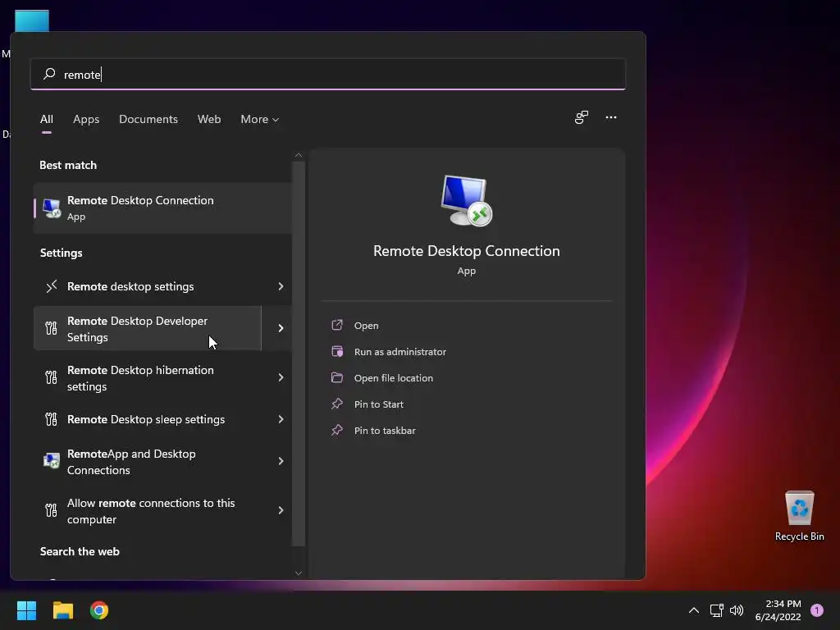Select the Recycle Bin desktop icon
Viewport: 840px width, 630px height.
click(x=799, y=516)
